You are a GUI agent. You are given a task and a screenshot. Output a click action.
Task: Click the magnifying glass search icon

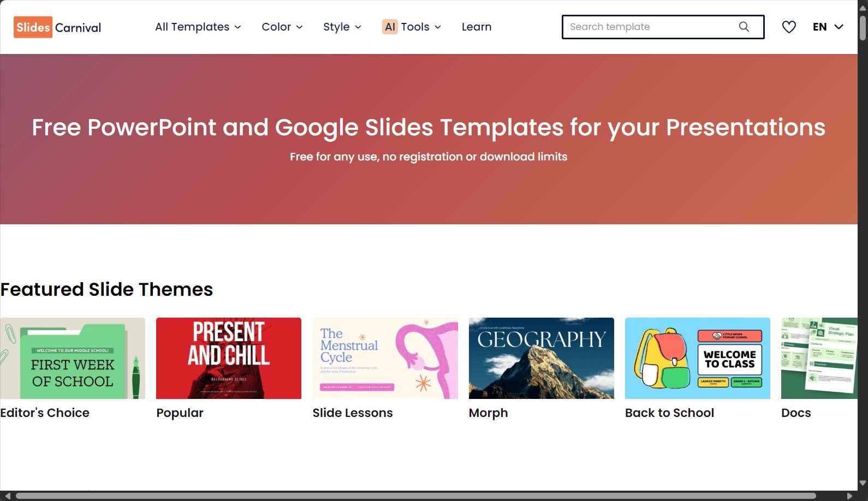[x=744, y=27]
